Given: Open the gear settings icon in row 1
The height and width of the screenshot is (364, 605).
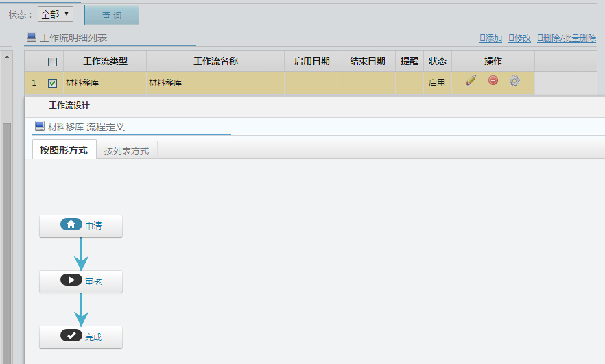Looking at the screenshot, I should [x=514, y=81].
